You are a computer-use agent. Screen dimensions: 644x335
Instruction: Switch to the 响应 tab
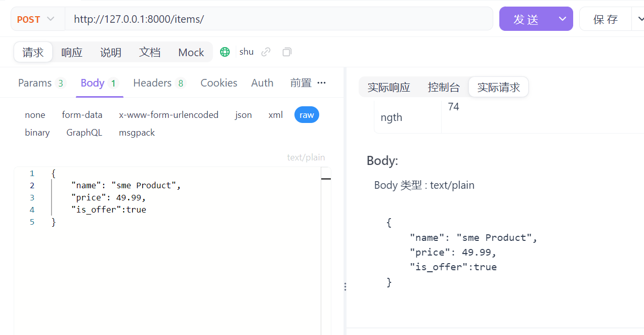72,52
